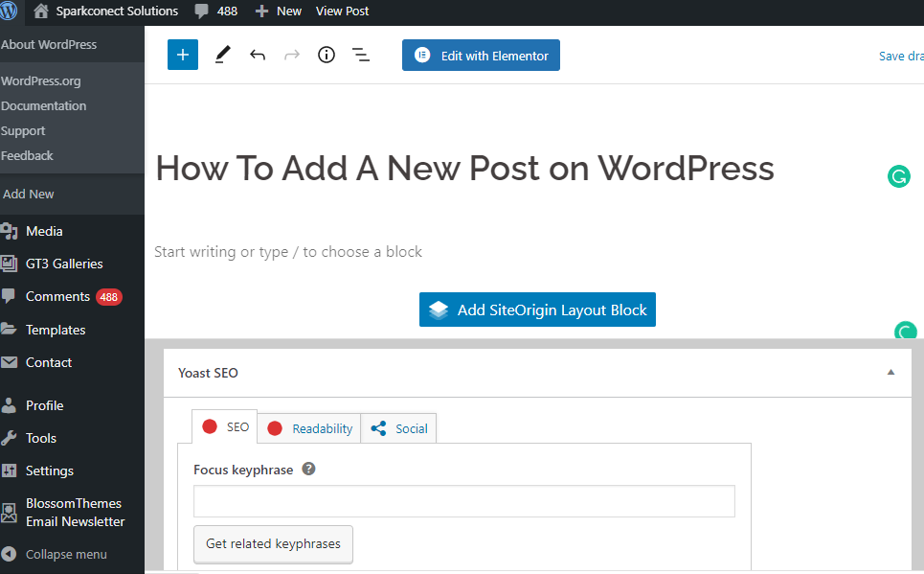Click Get related keyphrases button
This screenshot has height=574, width=924.
coord(274,544)
